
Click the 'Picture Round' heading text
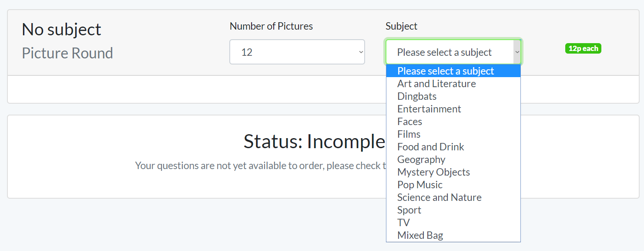pyautogui.click(x=67, y=53)
